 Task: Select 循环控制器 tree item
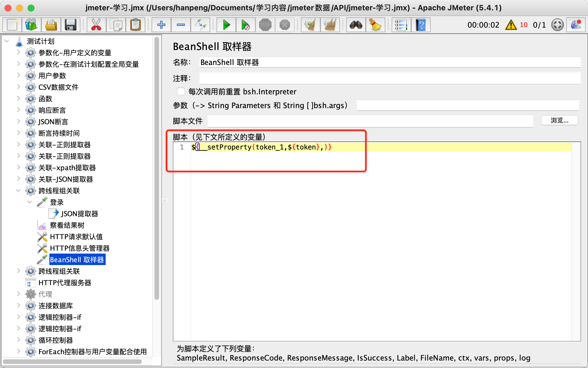56,340
